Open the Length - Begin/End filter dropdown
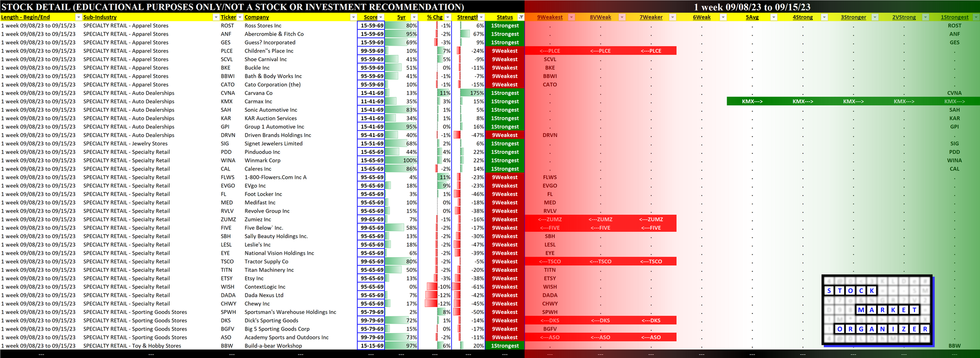Image resolution: width=980 pixels, height=358 pixels. 78,17
